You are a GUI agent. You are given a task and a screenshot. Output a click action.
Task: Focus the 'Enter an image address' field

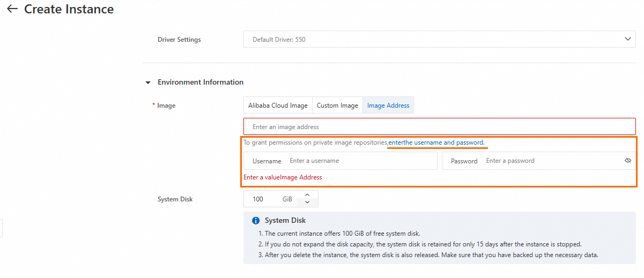click(440, 127)
